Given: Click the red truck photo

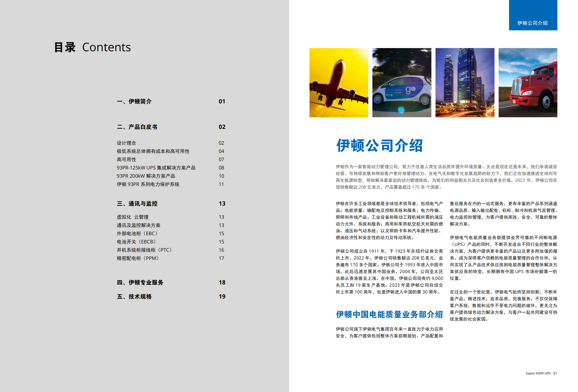Looking at the screenshot, I should click(528, 83).
